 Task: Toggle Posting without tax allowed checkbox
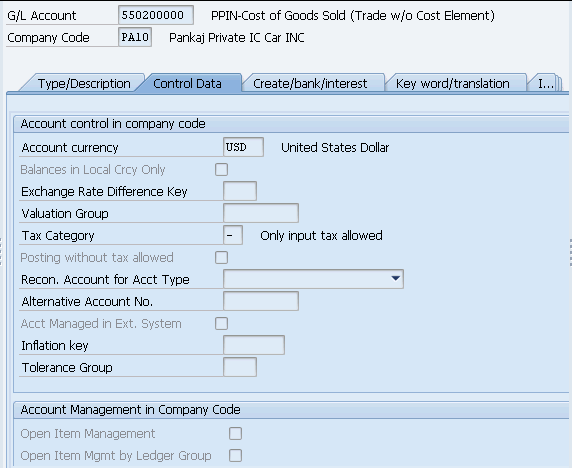tap(221, 258)
